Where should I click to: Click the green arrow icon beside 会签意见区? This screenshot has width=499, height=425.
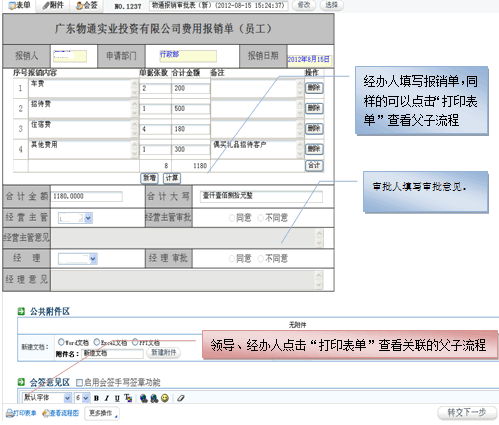tap(21, 382)
